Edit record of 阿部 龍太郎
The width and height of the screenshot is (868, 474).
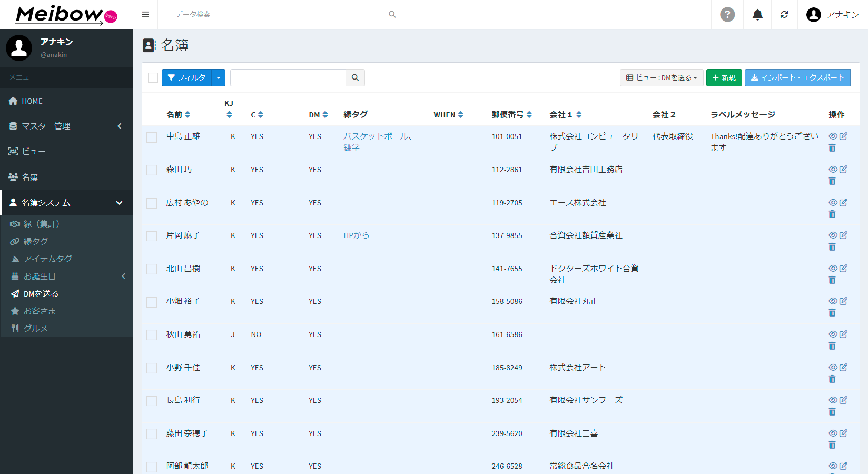843,466
